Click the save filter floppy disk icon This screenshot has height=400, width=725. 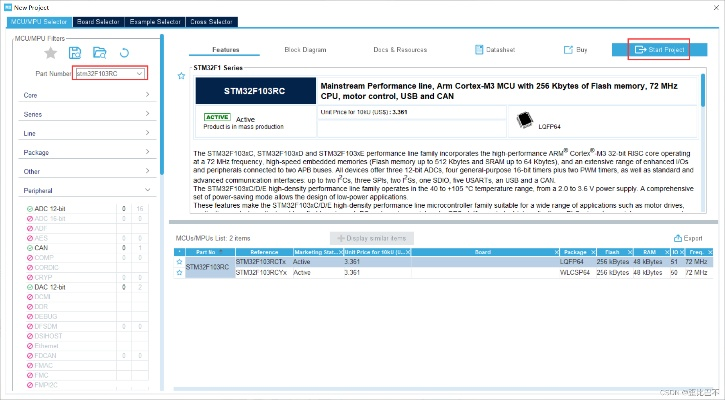75,52
